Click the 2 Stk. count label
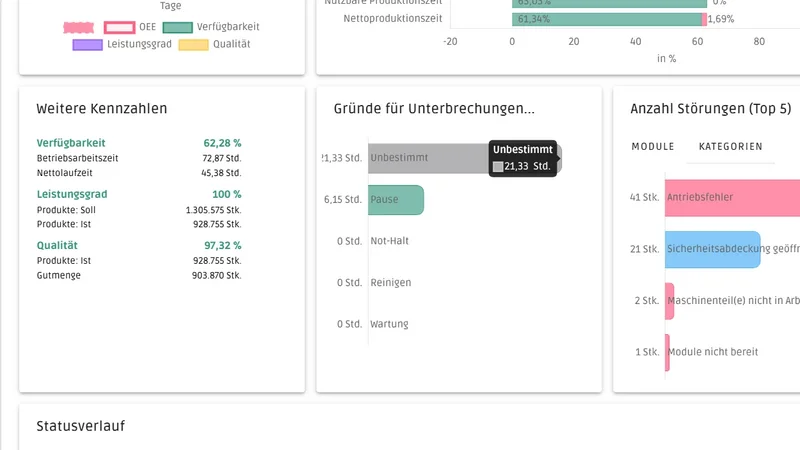Screen dimensions: 800x450 tap(647, 301)
